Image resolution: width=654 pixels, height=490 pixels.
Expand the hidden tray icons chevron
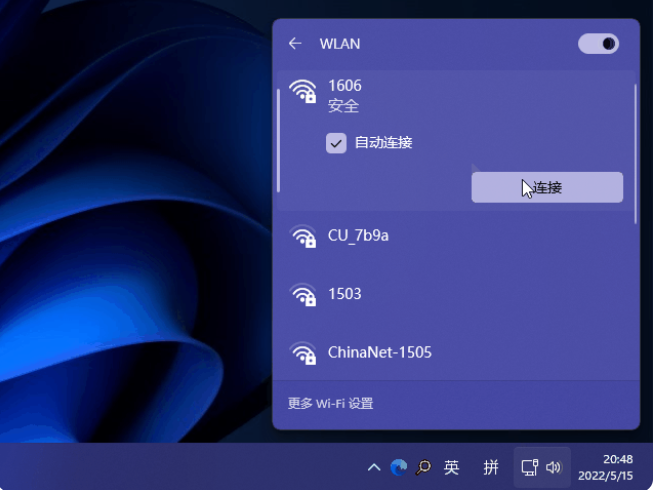pyautogui.click(x=374, y=467)
